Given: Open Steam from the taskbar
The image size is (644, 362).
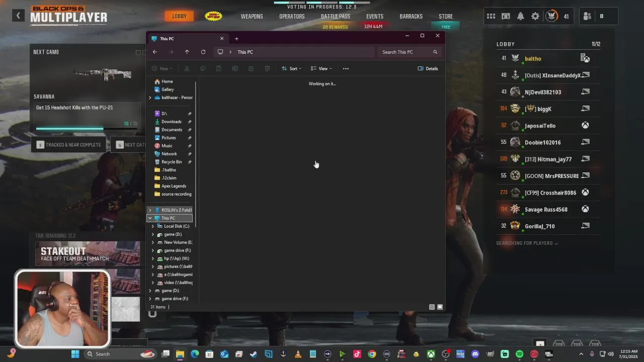Looking at the screenshot, I should pyautogui.click(x=253, y=354).
